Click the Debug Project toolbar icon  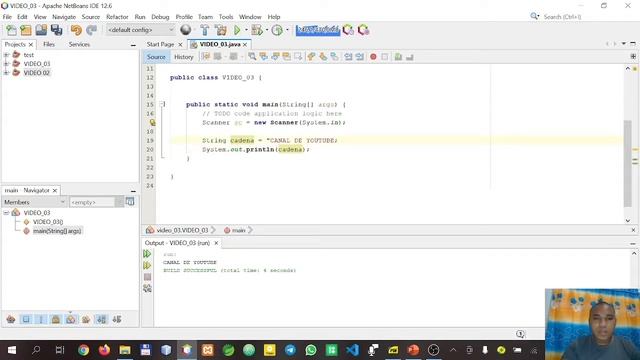257,30
